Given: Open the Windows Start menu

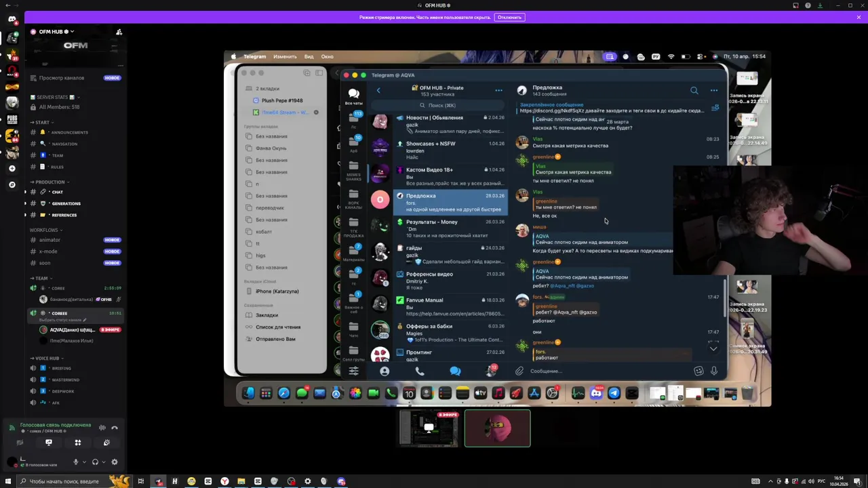Looking at the screenshot, I should tap(8, 481).
